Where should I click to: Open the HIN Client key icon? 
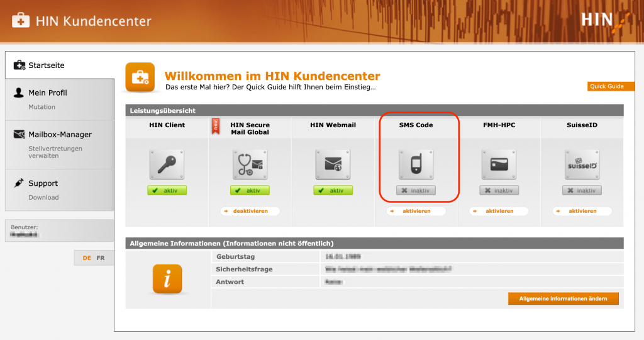coord(167,164)
